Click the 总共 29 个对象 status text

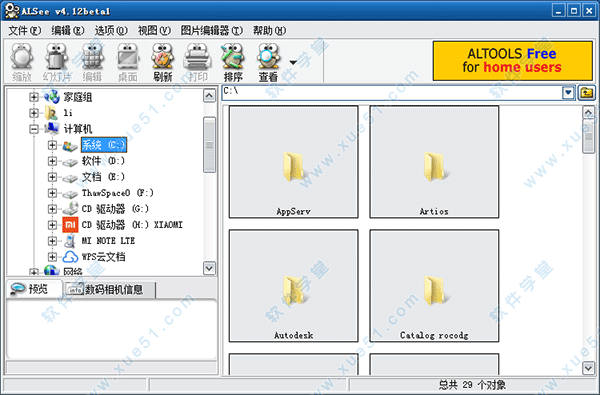(x=472, y=385)
